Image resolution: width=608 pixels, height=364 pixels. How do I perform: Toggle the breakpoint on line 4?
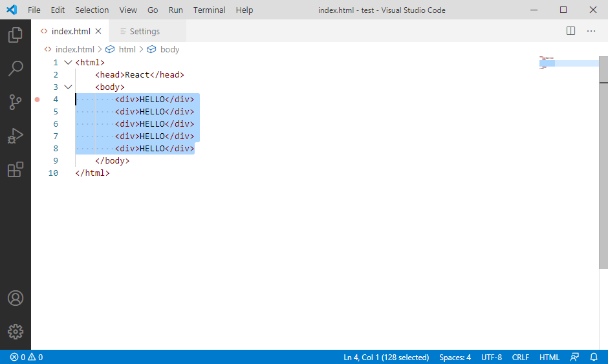tap(38, 100)
